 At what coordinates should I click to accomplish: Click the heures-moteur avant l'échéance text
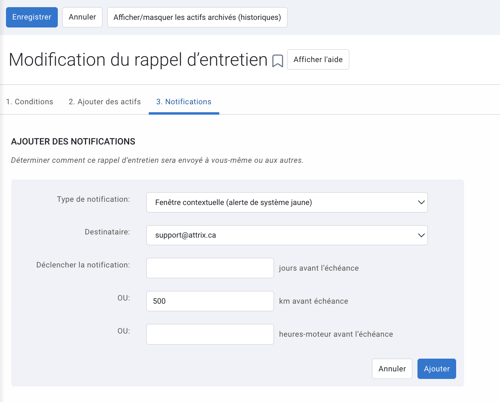coord(336,334)
